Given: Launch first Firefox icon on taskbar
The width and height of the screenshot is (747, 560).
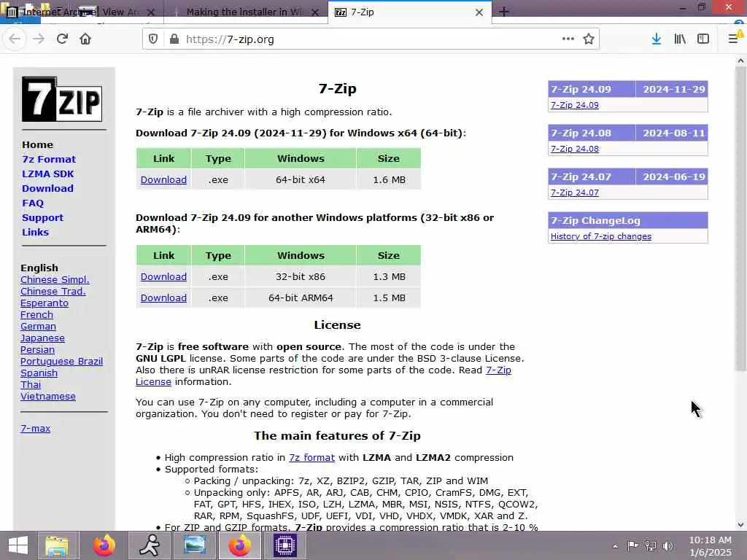Looking at the screenshot, I should click(104, 545).
